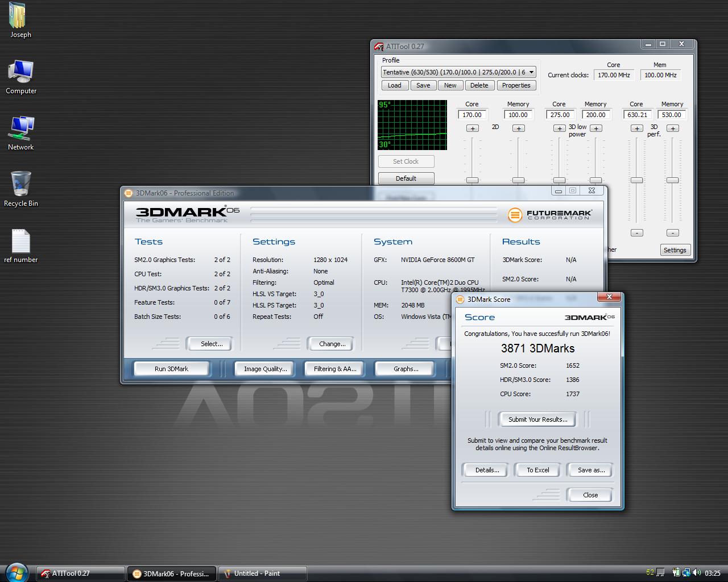Click the 3D perf Core field 630.21
The image size is (728, 582).
click(636, 115)
